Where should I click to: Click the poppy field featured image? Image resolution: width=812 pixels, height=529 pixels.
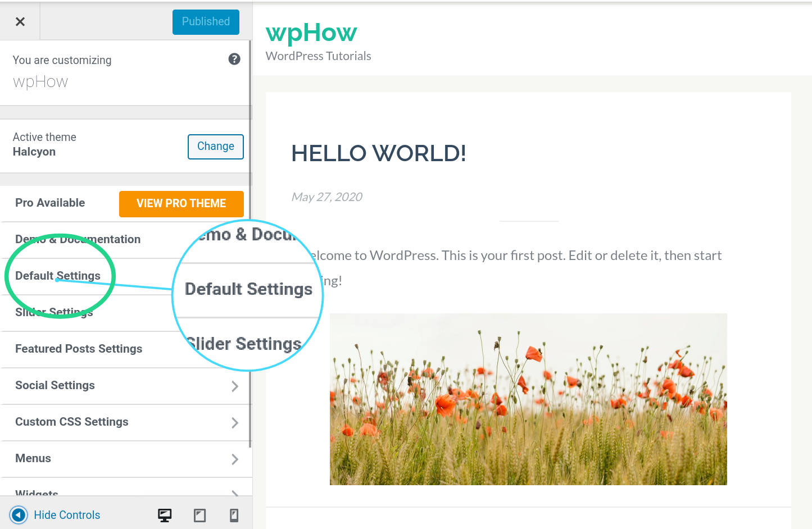point(528,399)
